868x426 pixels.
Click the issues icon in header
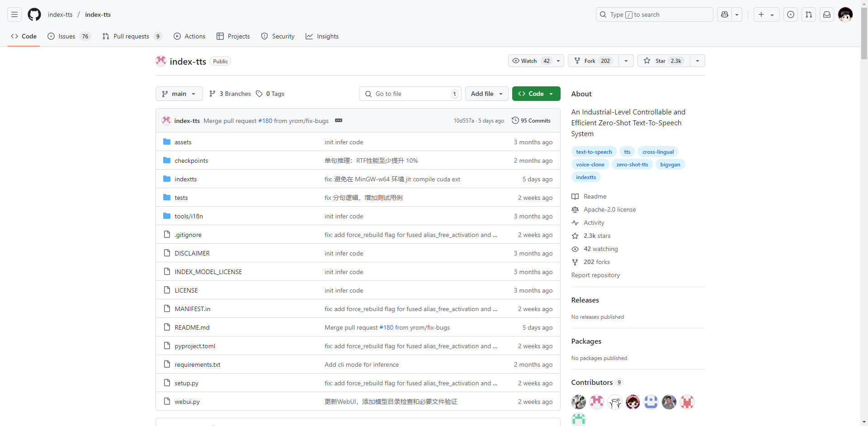[x=791, y=14]
